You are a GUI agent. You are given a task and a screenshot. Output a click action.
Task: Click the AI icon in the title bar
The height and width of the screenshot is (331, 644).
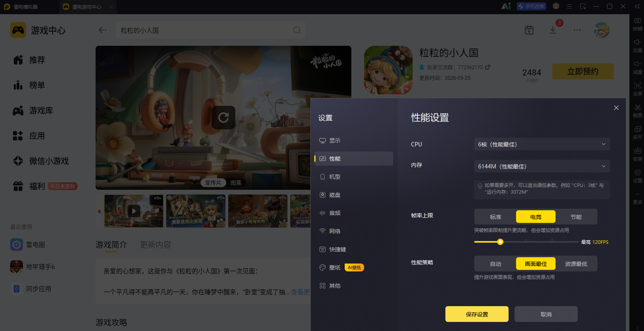pyautogui.click(x=506, y=6)
